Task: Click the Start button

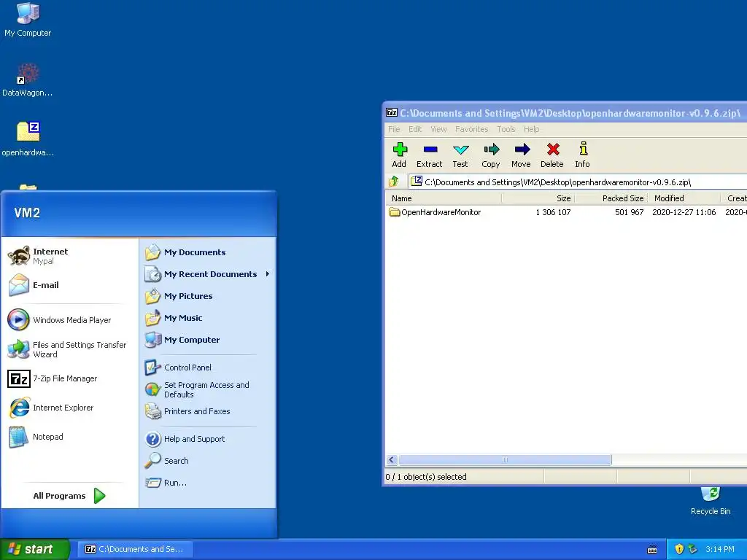Action: (34, 549)
